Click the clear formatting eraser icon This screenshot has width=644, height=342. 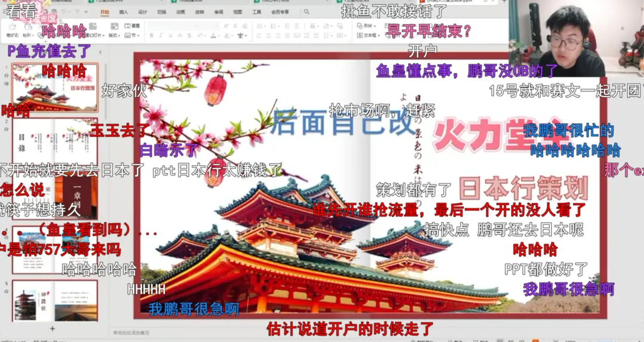coord(246,26)
